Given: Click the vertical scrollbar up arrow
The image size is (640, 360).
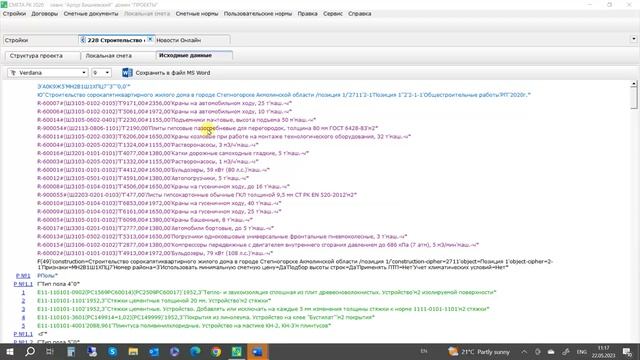Looking at the screenshot, I should click(633, 84).
